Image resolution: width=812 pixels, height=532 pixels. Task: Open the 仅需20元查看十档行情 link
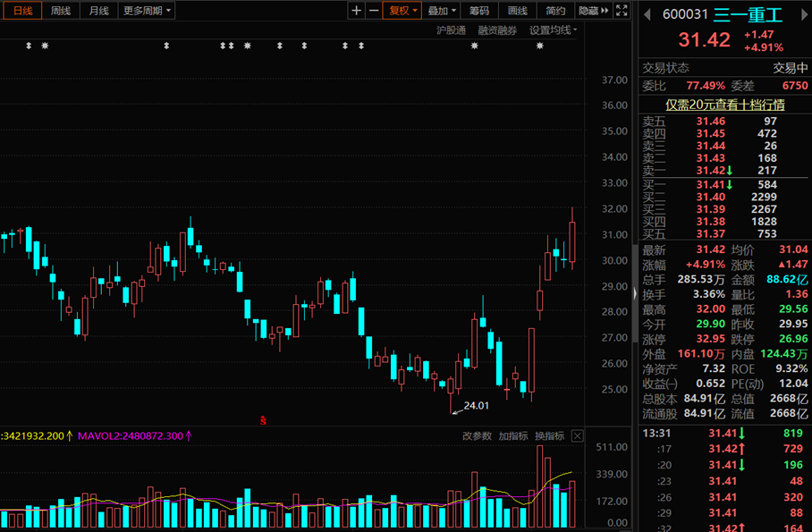(724, 105)
